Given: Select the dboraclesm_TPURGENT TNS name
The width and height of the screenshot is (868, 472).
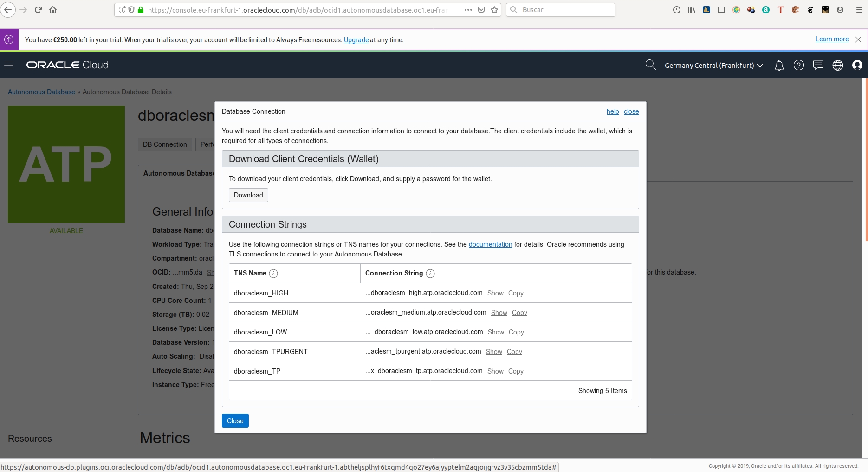Looking at the screenshot, I should tap(271, 352).
